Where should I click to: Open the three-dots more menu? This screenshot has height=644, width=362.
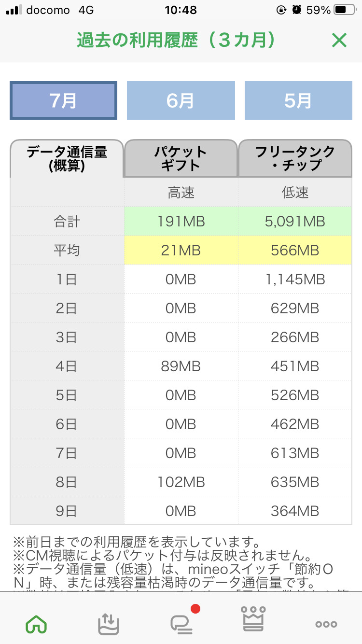pyautogui.click(x=326, y=624)
